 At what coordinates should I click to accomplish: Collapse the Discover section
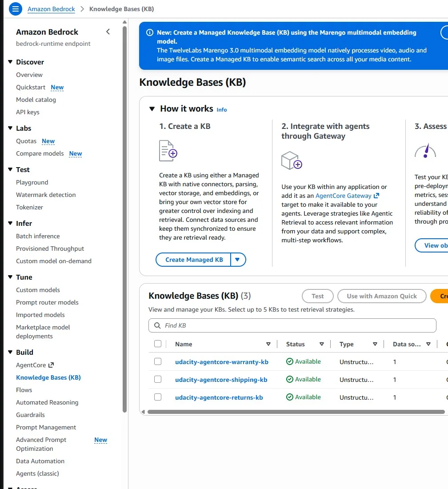[10, 62]
